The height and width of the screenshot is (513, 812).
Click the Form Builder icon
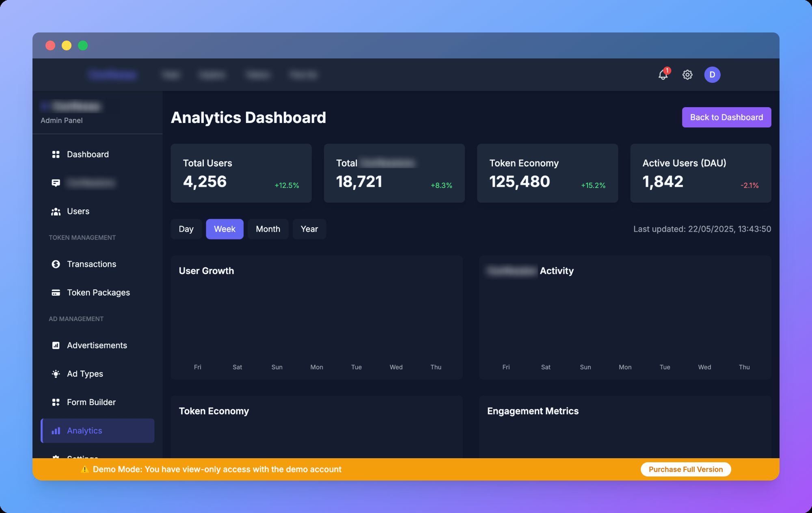tap(56, 402)
